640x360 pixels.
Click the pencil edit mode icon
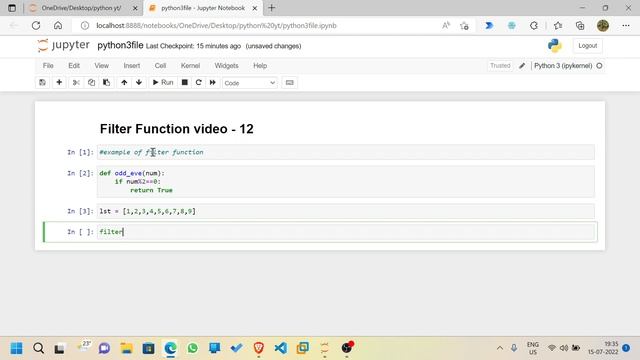[522, 66]
